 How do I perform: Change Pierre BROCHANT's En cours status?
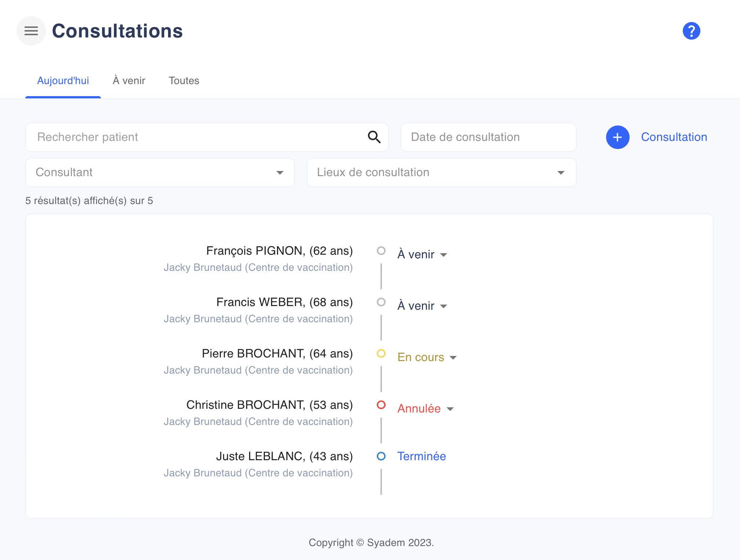[427, 357]
